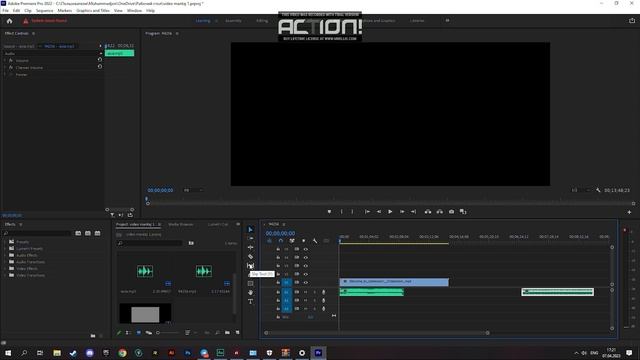Screen dimensions: 640x360
Task: Click the Go to Out button
Action: [x=413, y=211]
